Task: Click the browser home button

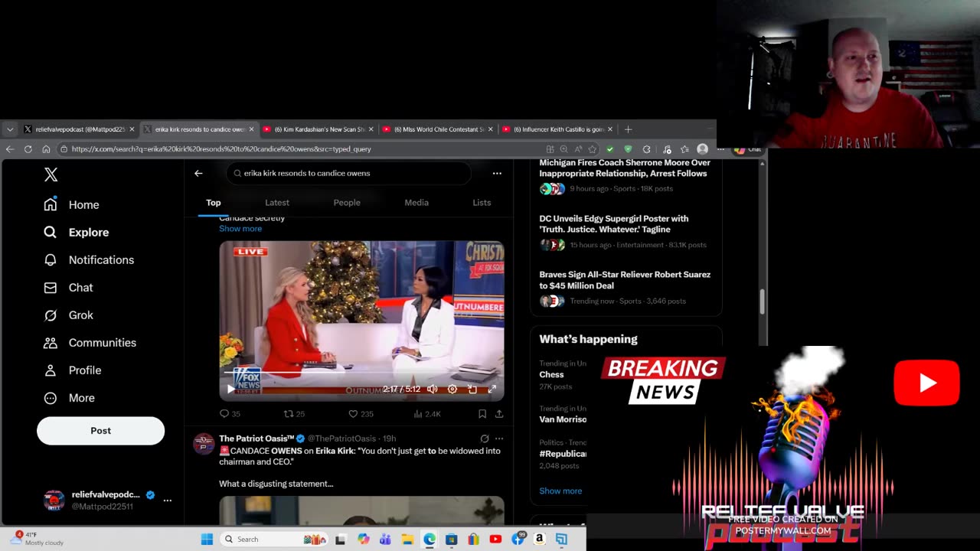Action: tap(46, 149)
